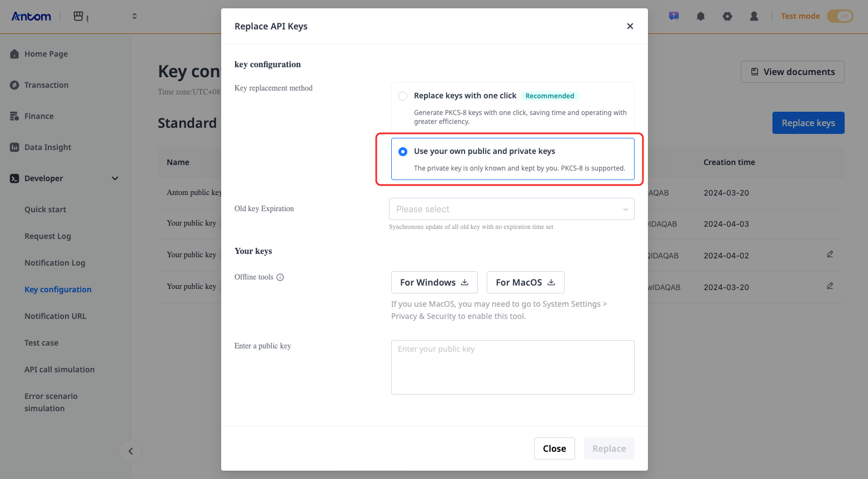Open Key configuration in sidebar menu
This screenshot has width=868, height=479.
pos(58,289)
